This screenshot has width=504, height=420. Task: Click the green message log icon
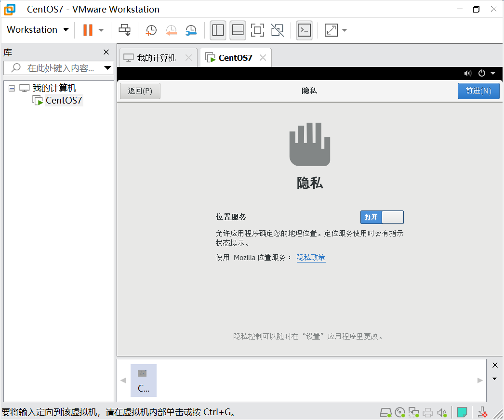(x=462, y=412)
